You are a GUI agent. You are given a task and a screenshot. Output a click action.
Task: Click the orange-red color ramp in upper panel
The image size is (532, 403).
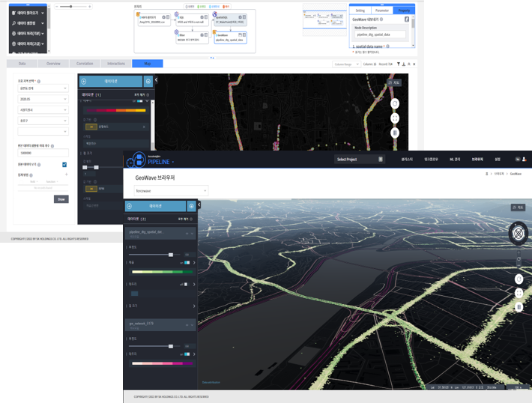pyautogui.click(x=116, y=110)
